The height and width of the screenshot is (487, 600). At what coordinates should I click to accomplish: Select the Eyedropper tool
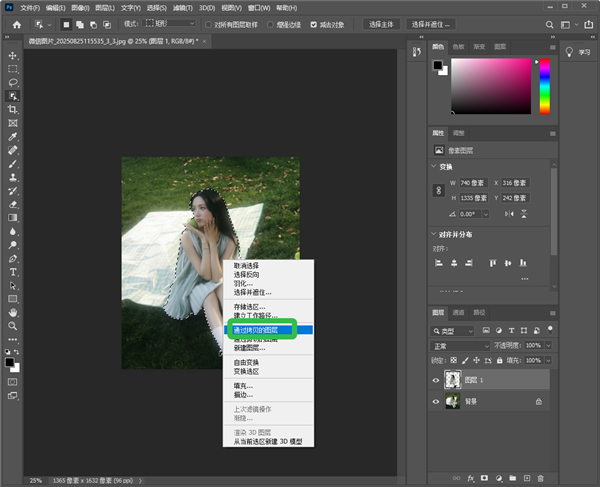click(x=13, y=136)
